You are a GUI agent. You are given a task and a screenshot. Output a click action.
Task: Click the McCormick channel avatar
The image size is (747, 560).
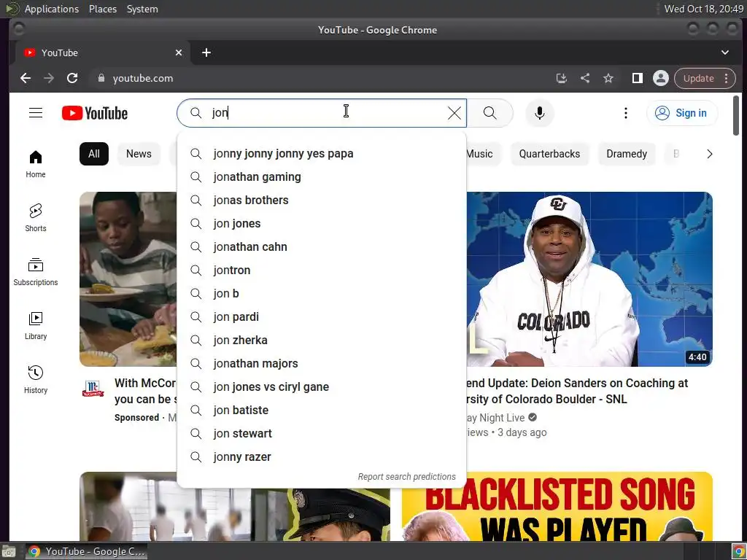(x=93, y=389)
